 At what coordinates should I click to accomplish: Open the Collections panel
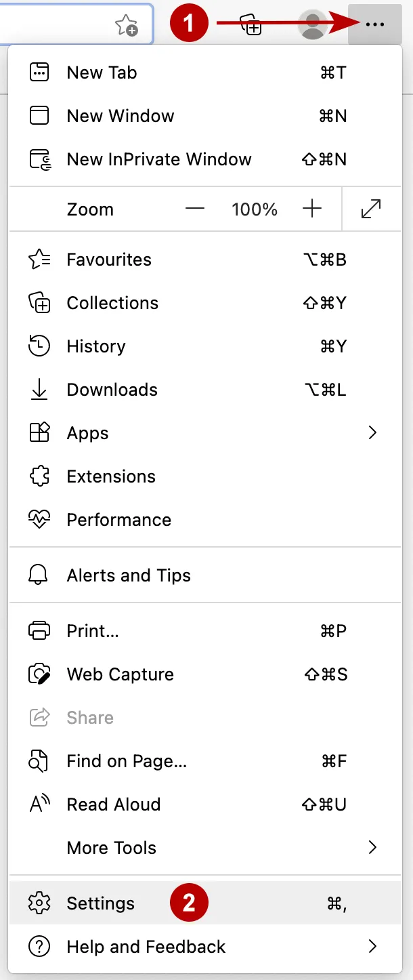[112, 303]
